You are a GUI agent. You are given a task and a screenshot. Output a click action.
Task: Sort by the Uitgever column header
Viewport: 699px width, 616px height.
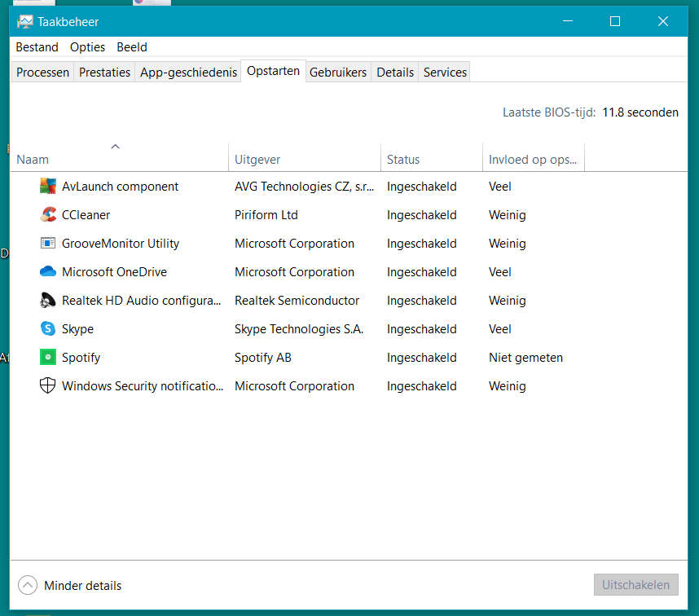[257, 160]
